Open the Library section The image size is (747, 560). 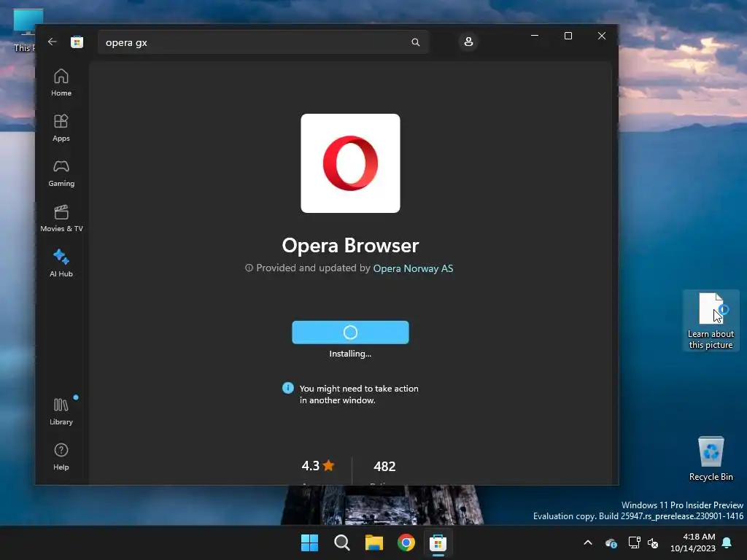click(x=61, y=411)
